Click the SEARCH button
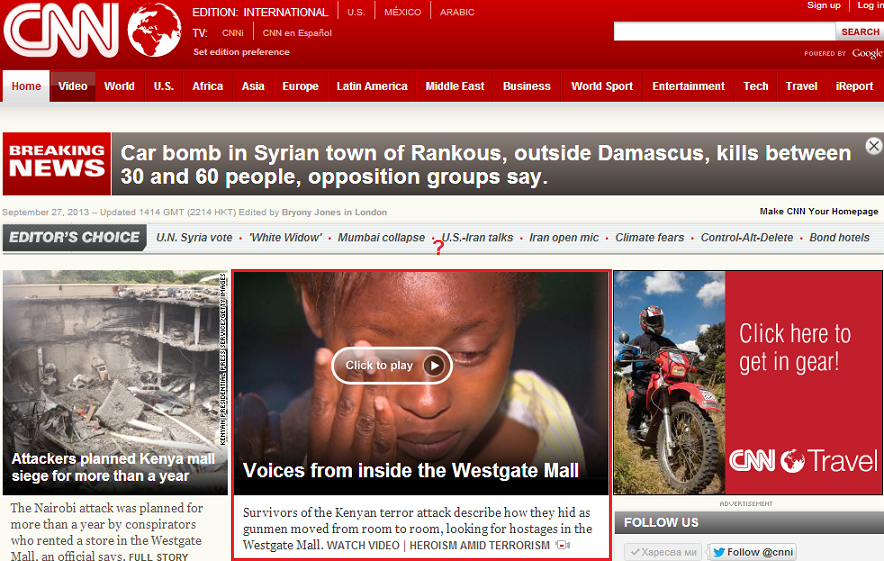Screen dimensions: 884x561 (x=860, y=32)
